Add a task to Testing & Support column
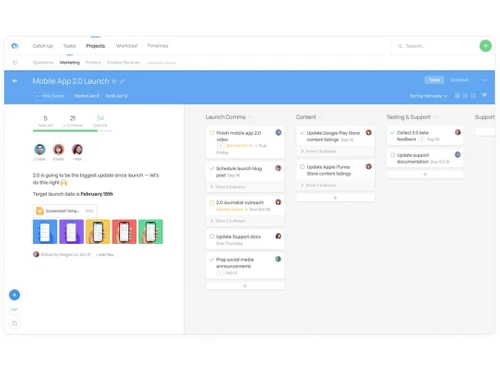 (x=425, y=174)
